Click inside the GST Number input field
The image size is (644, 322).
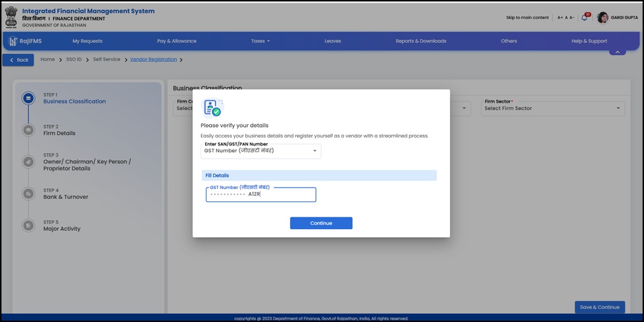tap(260, 194)
